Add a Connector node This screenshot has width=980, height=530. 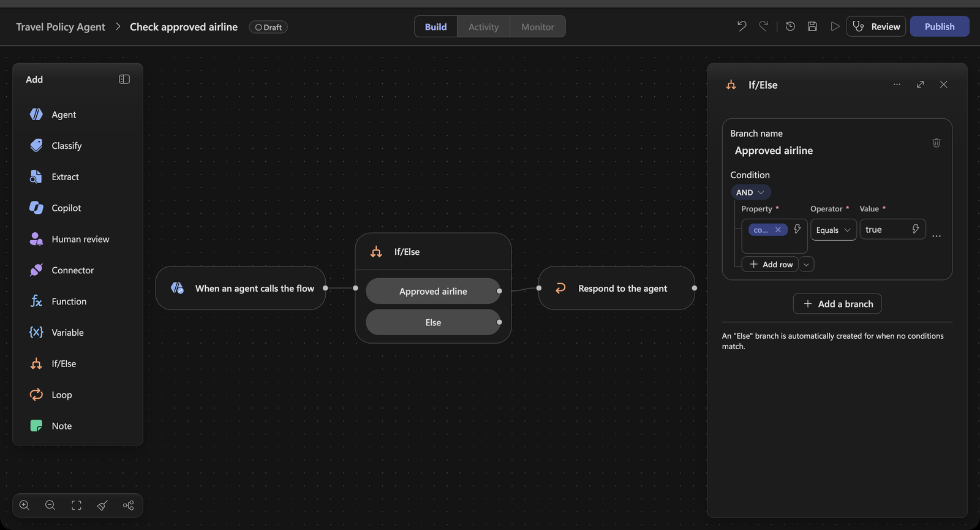click(78, 270)
